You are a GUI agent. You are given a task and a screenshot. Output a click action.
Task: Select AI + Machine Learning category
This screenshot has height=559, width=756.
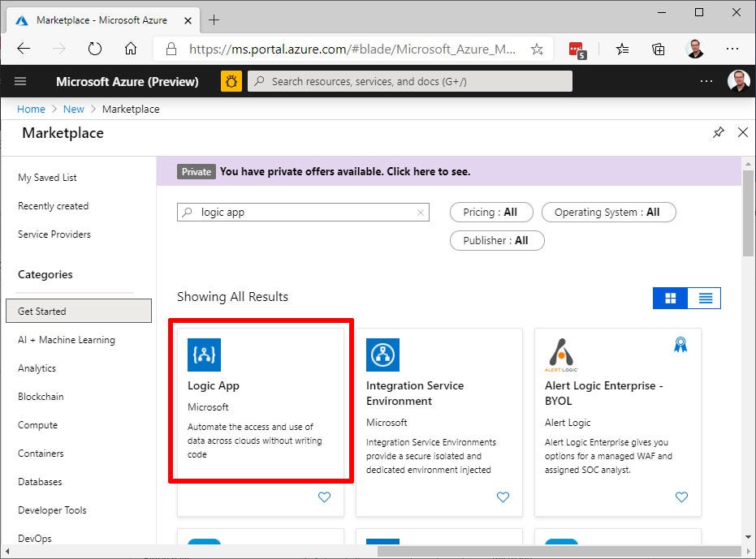67,340
